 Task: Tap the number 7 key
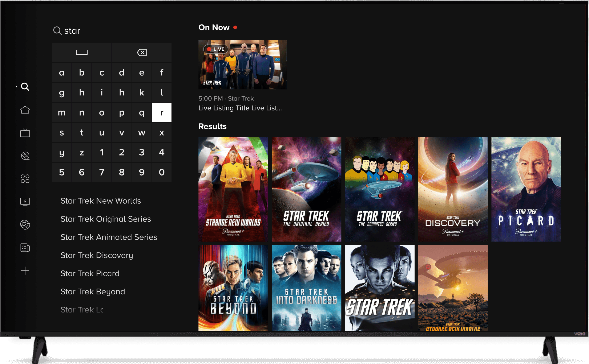(x=102, y=172)
